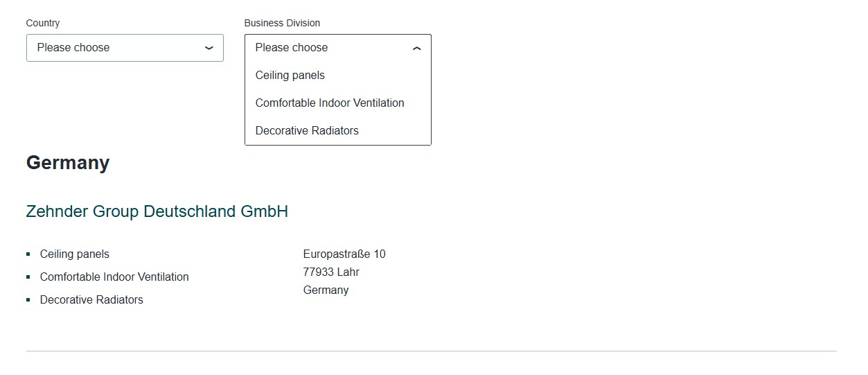Click the bullet beside listed 'Comfortable Indoor Ventilation'
Image resolution: width=868 pixels, height=375 pixels.
(x=28, y=277)
